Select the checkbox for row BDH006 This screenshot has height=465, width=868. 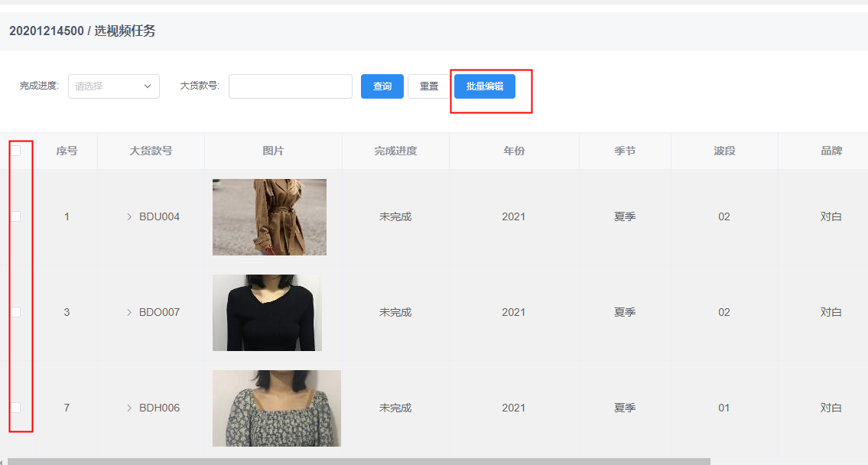coord(15,408)
